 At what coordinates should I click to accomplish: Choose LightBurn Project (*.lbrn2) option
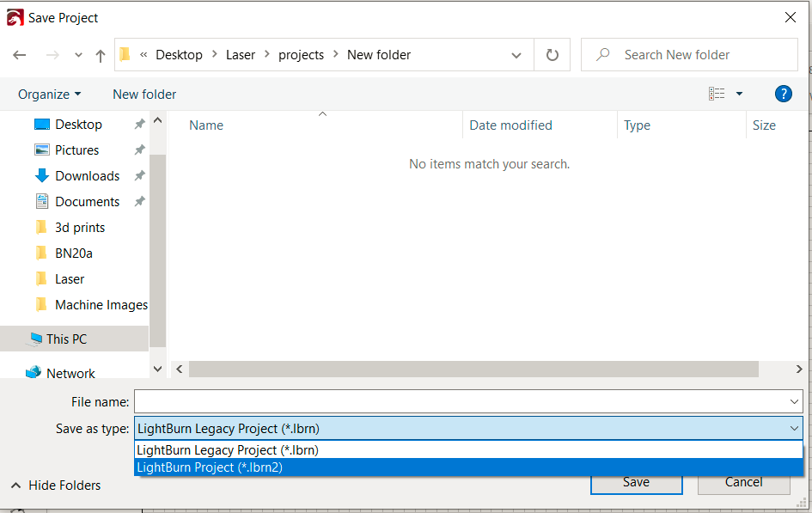tap(468, 467)
